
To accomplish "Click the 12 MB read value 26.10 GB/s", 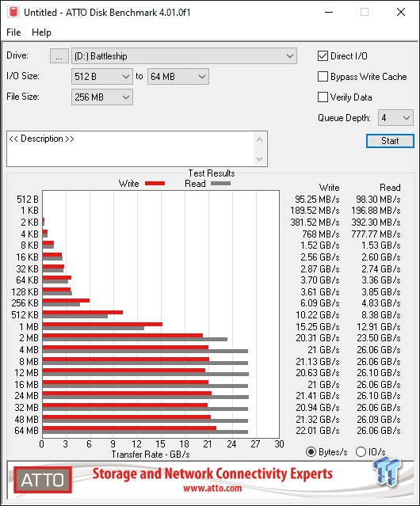I will (379, 373).
